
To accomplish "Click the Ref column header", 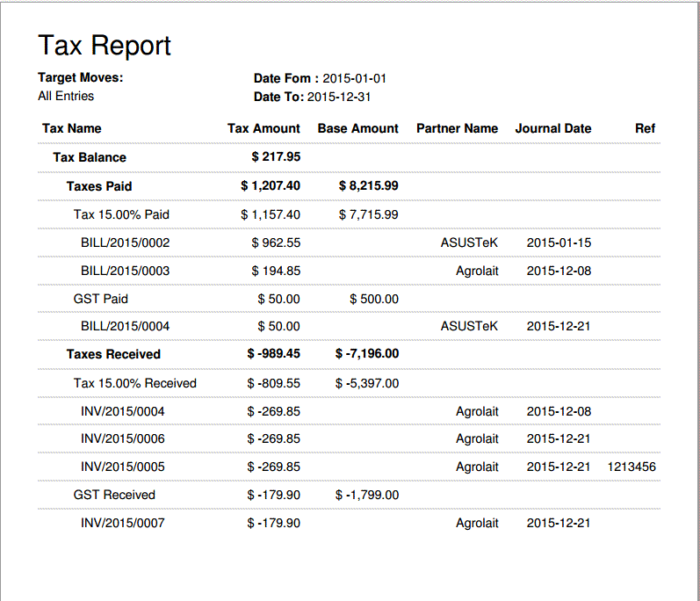I will coord(645,128).
